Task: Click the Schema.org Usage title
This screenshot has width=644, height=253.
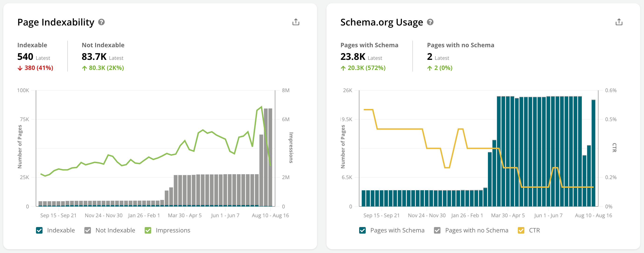Action: [x=382, y=22]
